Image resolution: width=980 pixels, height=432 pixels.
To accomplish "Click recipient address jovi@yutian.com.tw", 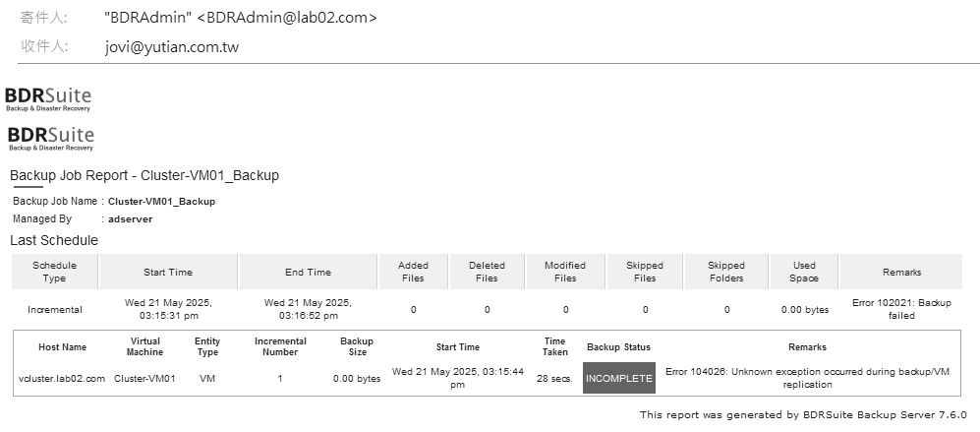I will click(172, 47).
